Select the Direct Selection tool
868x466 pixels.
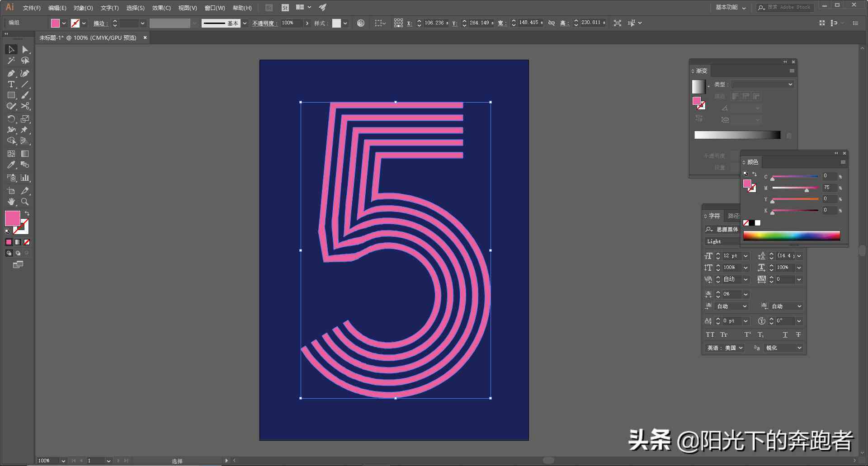25,49
